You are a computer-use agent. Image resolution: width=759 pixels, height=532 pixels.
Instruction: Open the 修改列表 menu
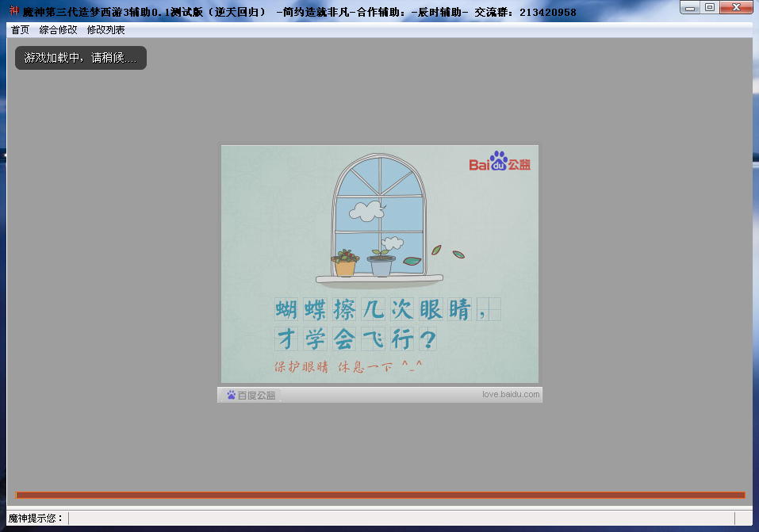click(106, 30)
